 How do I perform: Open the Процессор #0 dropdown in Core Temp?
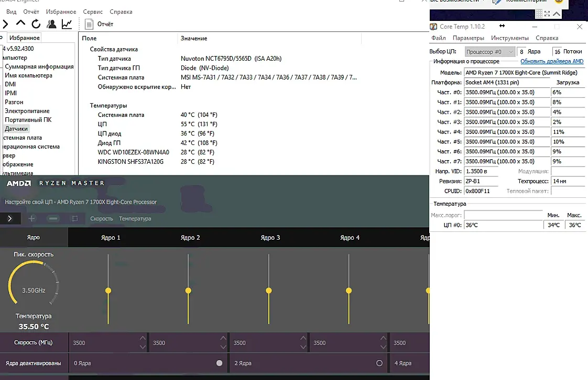pos(490,52)
